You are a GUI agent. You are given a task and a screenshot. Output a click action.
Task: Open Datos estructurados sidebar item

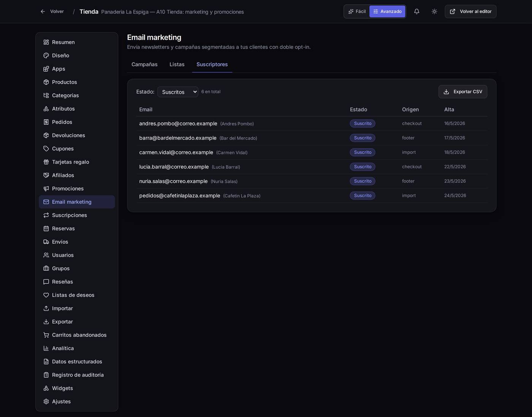77,362
